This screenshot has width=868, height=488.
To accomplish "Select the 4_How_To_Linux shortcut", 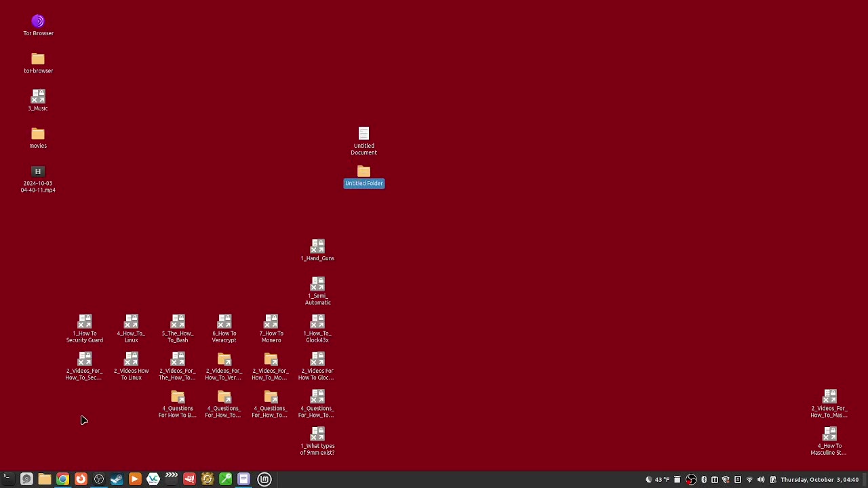I will [131, 328].
